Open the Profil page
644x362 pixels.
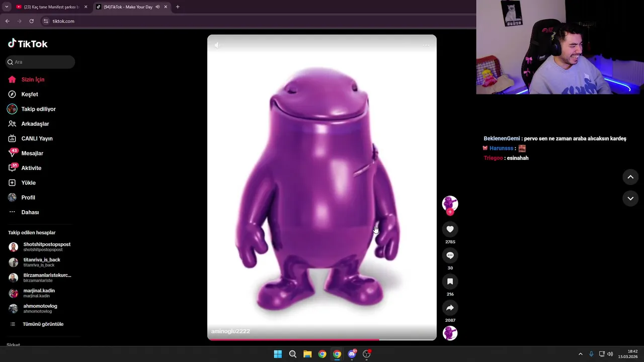[28, 198]
